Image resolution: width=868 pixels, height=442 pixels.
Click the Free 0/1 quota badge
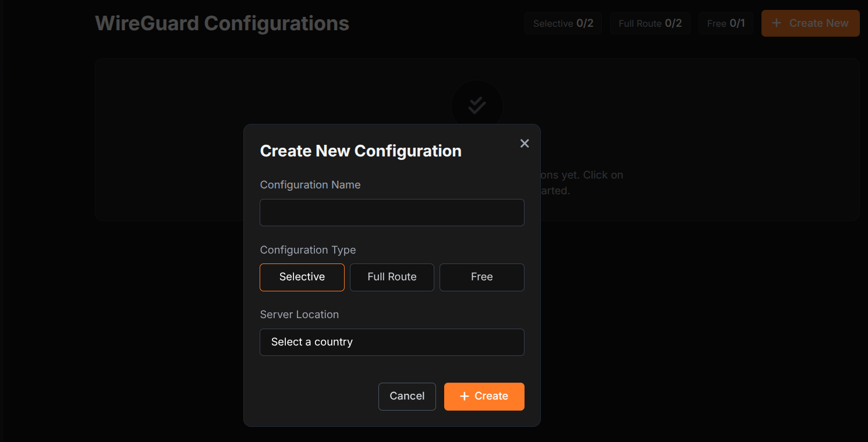(x=726, y=23)
